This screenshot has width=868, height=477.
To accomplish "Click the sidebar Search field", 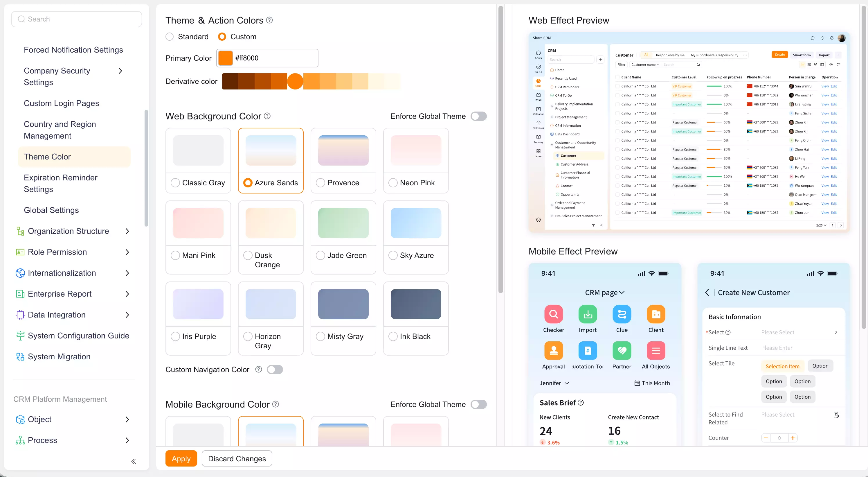I will [76, 19].
